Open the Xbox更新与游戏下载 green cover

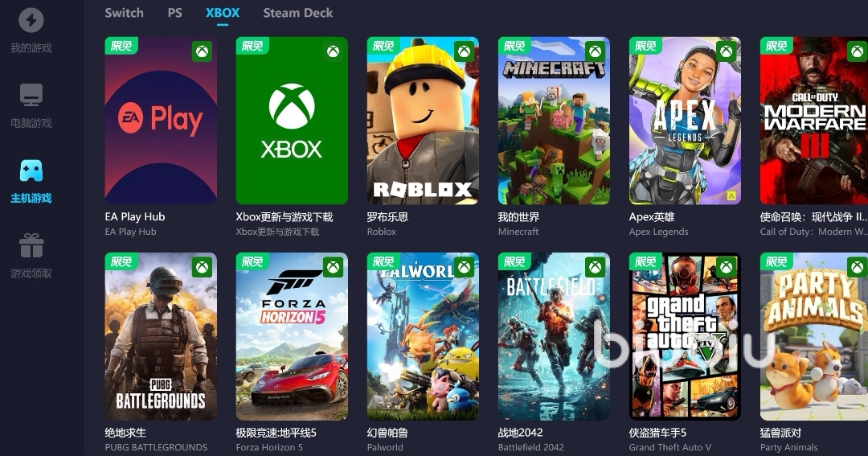292,121
